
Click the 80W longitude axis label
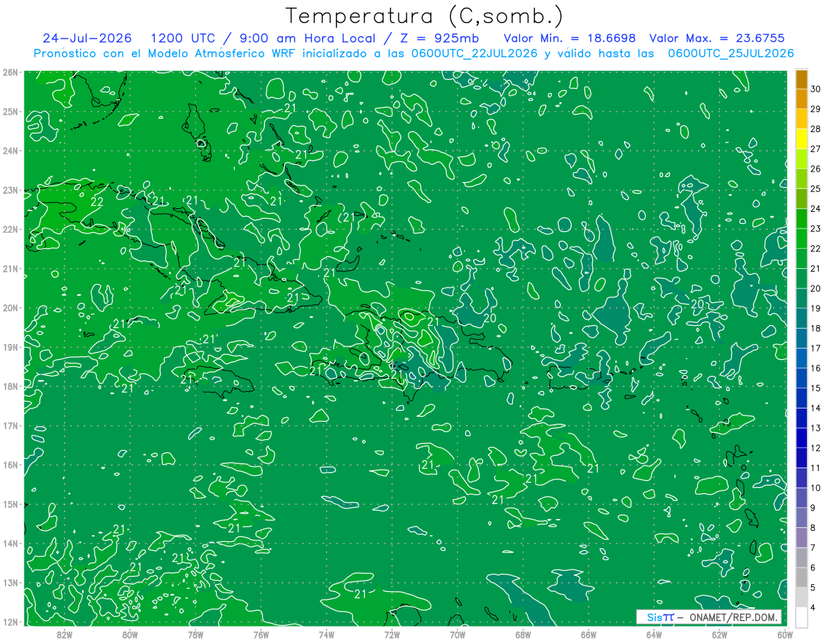130,634
